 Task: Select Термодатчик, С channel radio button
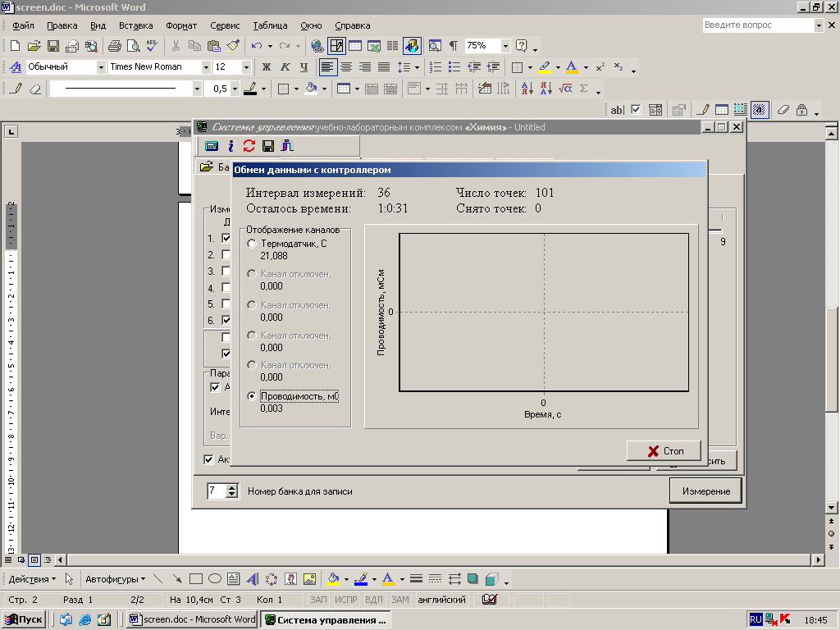(x=252, y=244)
